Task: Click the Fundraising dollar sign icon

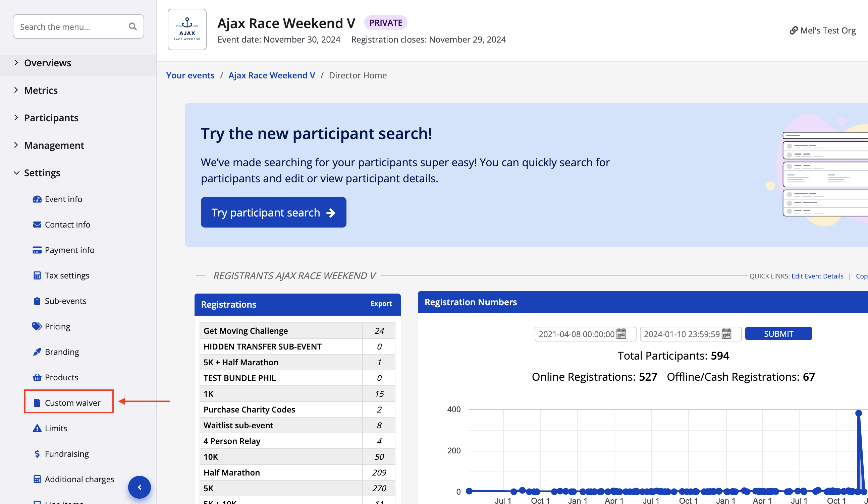Action: point(37,454)
